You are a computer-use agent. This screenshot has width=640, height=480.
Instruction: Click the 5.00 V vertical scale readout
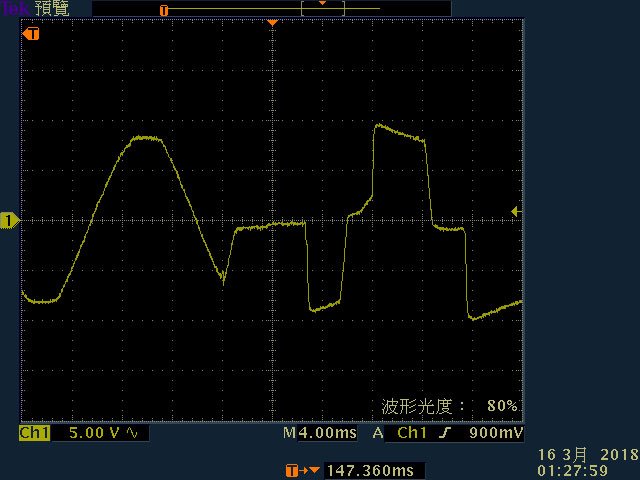pyautogui.click(x=94, y=433)
